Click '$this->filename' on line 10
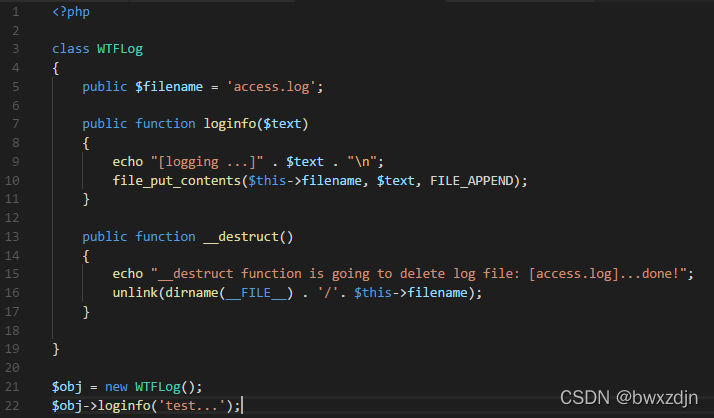 (x=305, y=181)
